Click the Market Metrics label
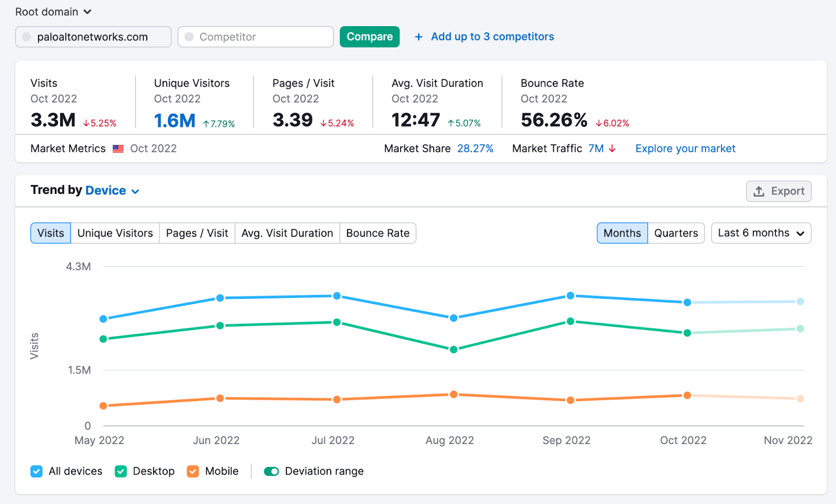 [x=68, y=149]
